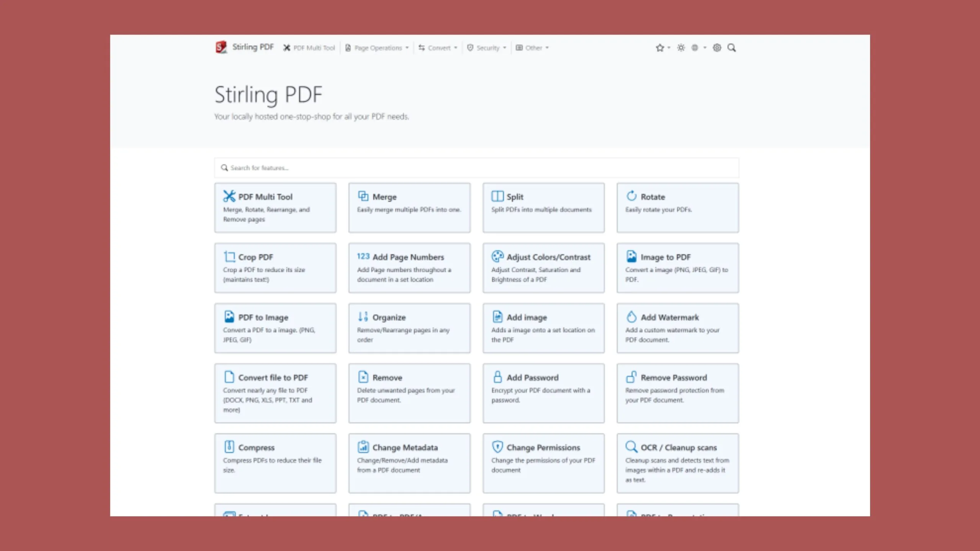Click the Stirling PDF navbar brand text
Image resolution: width=980 pixels, height=551 pixels.
point(253,47)
